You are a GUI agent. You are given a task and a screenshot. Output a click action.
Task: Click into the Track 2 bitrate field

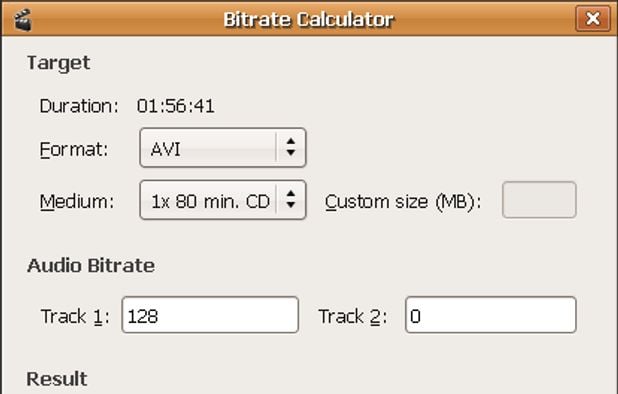click(x=491, y=315)
